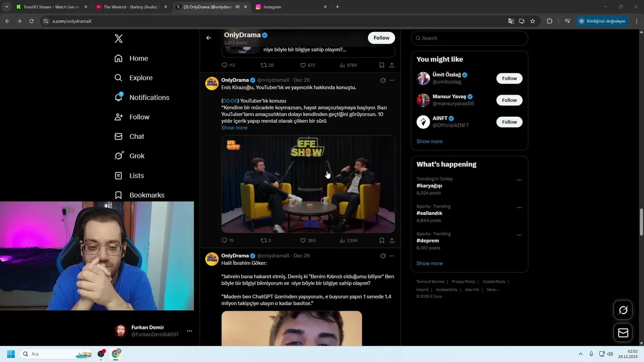This screenshot has height=362, width=644.
Task: Open the more menu of the Enis Kirazoğlu post
Action: pyautogui.click(x=392, y=80)
